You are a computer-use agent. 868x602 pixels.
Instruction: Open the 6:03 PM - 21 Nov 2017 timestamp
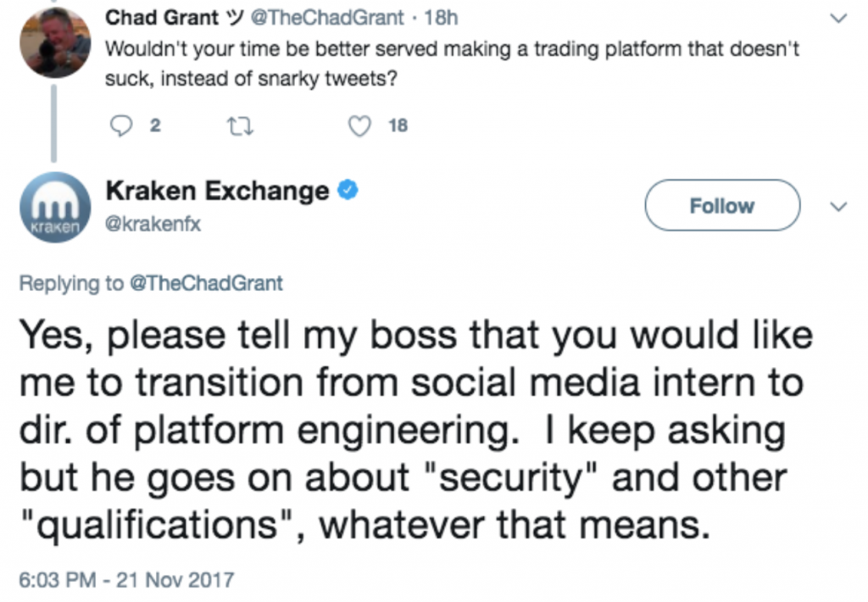[127, 580]
